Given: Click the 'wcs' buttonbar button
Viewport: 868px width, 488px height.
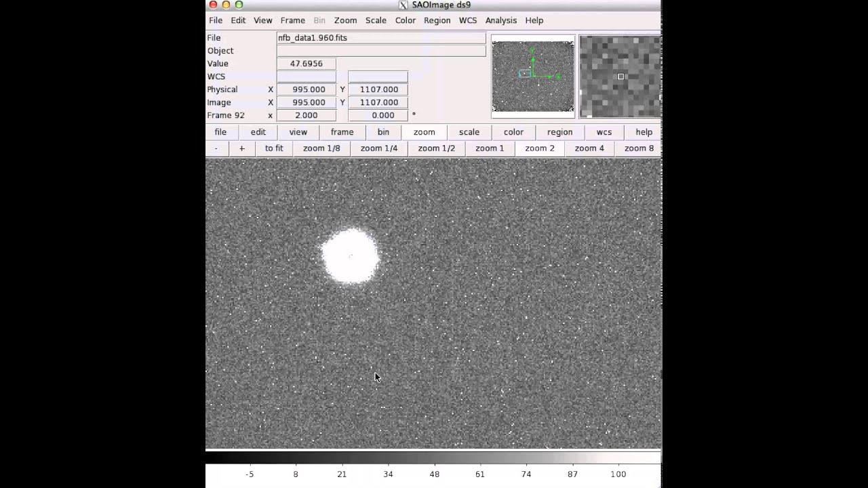Looking at the screenshot, I should [604, 132].
